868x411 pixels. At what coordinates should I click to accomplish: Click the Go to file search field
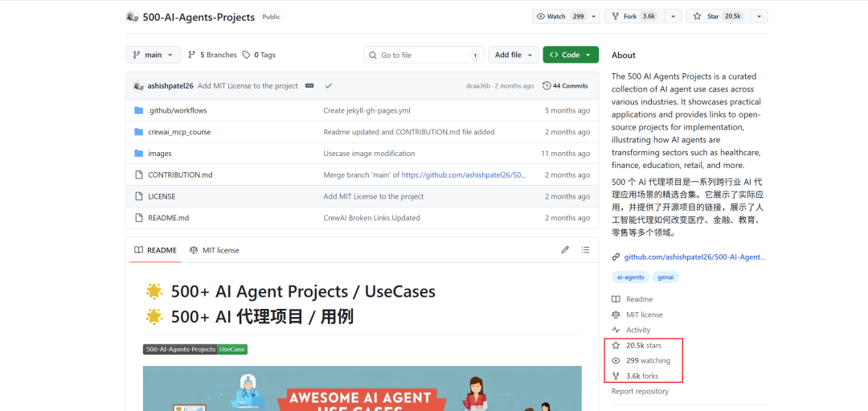tap(424, 55)
